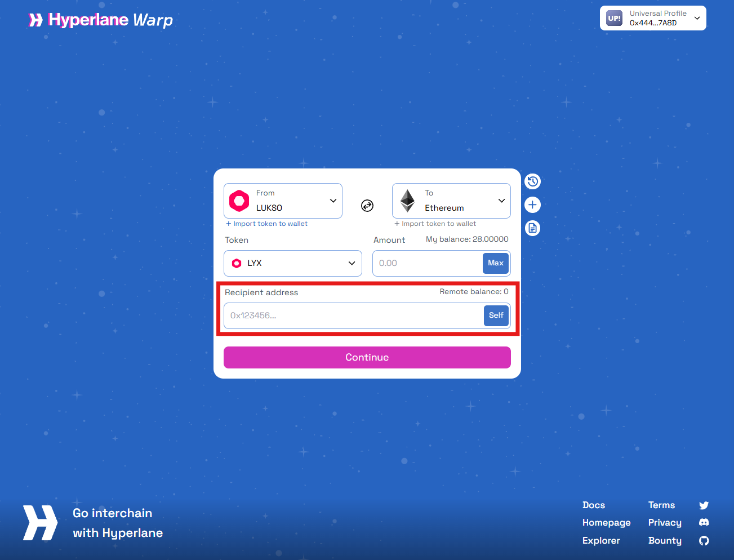The width and height of the screenshot is (734, 560).
Task: Open the Docs footer link
Action: coord(594,505)
